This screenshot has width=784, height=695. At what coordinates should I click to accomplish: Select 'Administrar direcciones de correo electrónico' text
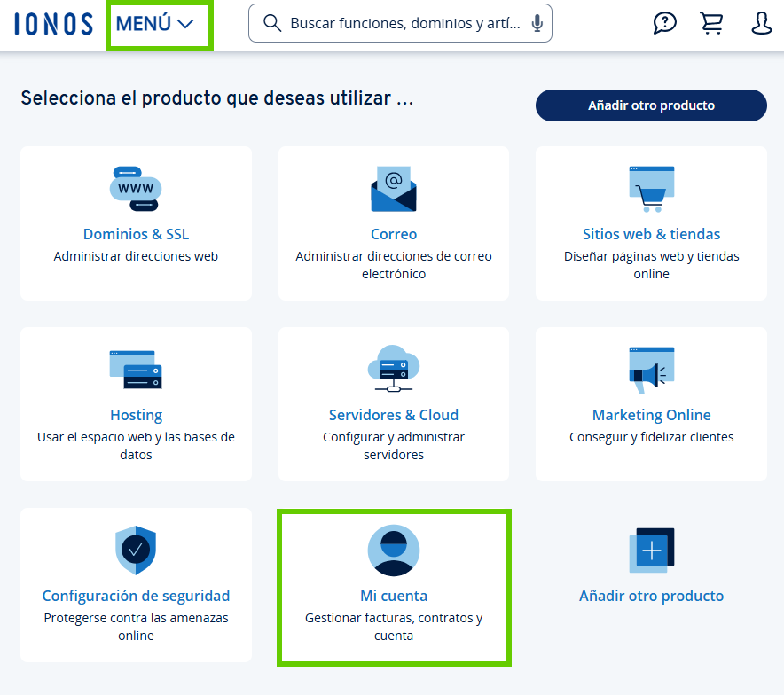pos(394,265)
